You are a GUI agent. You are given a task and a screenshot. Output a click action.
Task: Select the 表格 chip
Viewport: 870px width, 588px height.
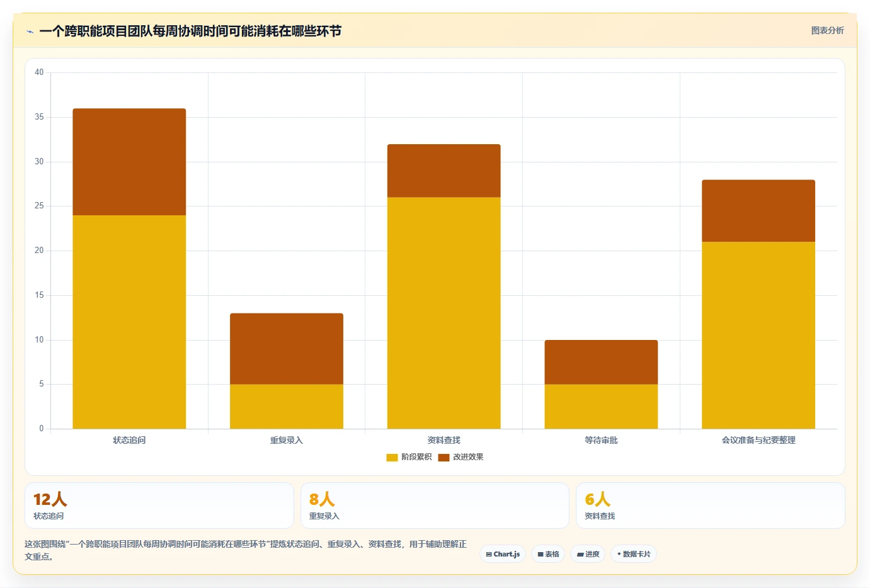point(548,554)
